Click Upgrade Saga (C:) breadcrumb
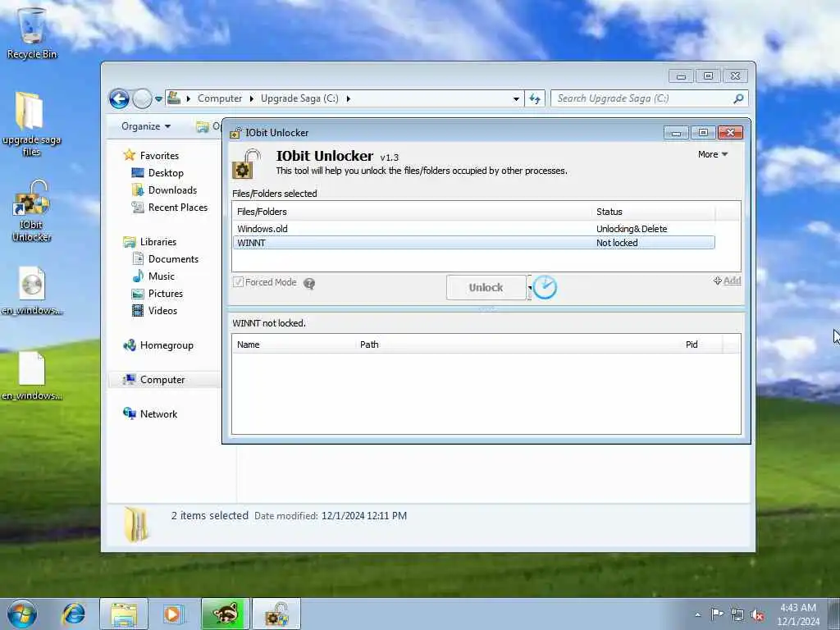 [x=299, y=98]
